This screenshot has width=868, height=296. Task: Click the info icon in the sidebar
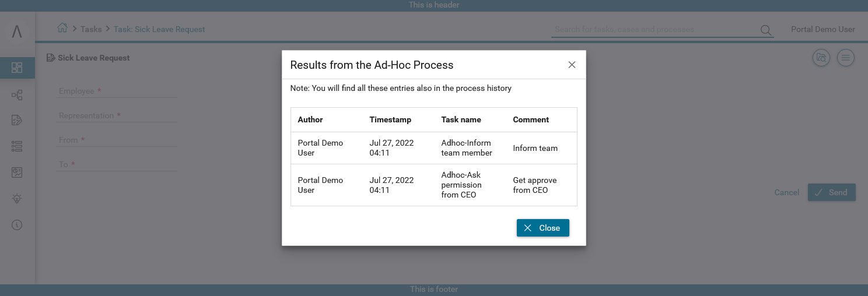pos(17,224)
